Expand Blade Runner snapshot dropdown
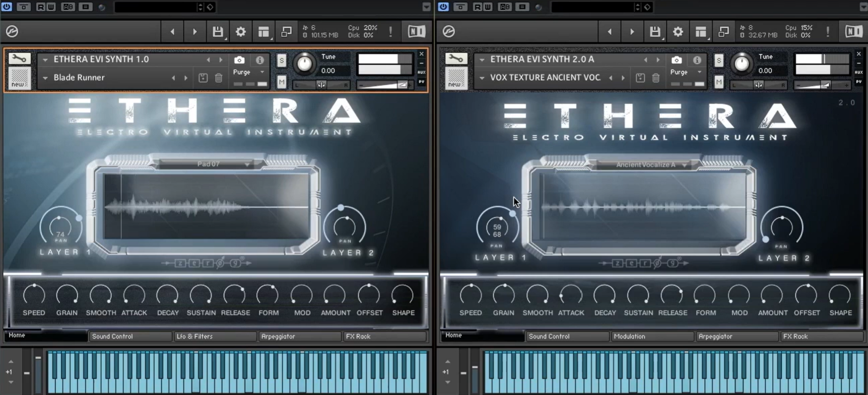 [x=45, y=78]
